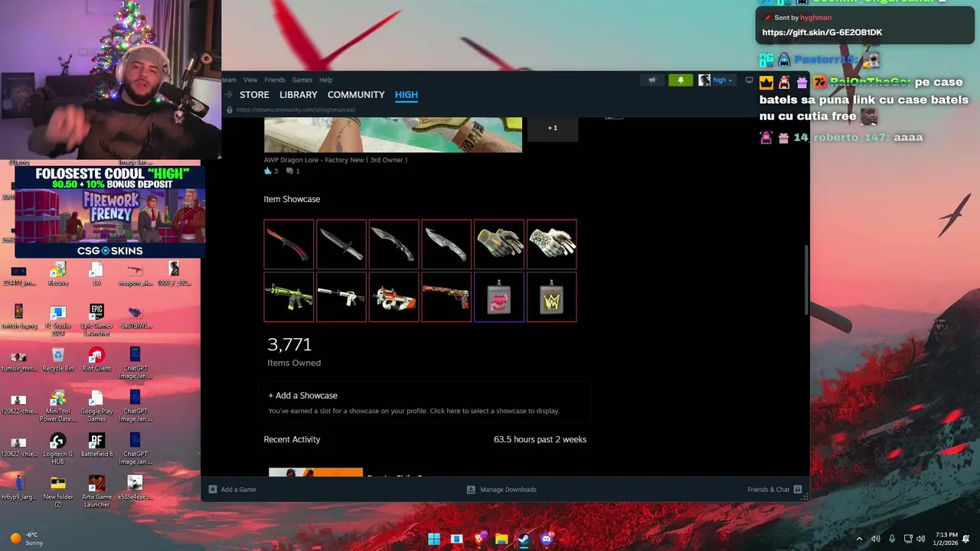The width and height of the screenshot is (980, 551).
Task: Click '+ Add a Showcase'
Action: click(x=302, y=396)
